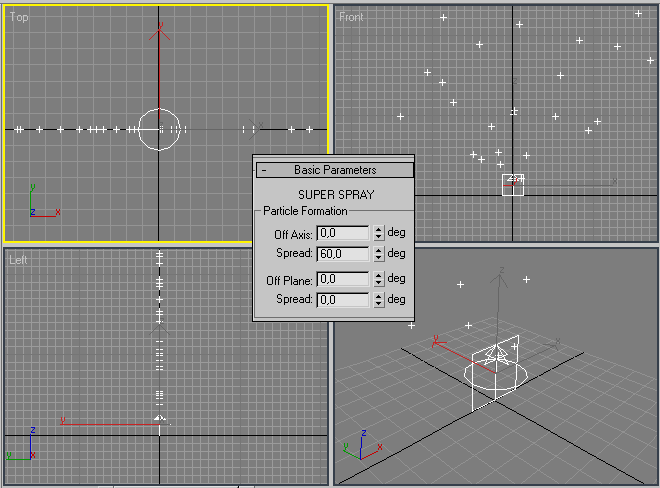The height and width of the screenshot is (488, 660).
Task: Click the axis tripod in Perspective viewport corner
Action: [x=355, y=445]
